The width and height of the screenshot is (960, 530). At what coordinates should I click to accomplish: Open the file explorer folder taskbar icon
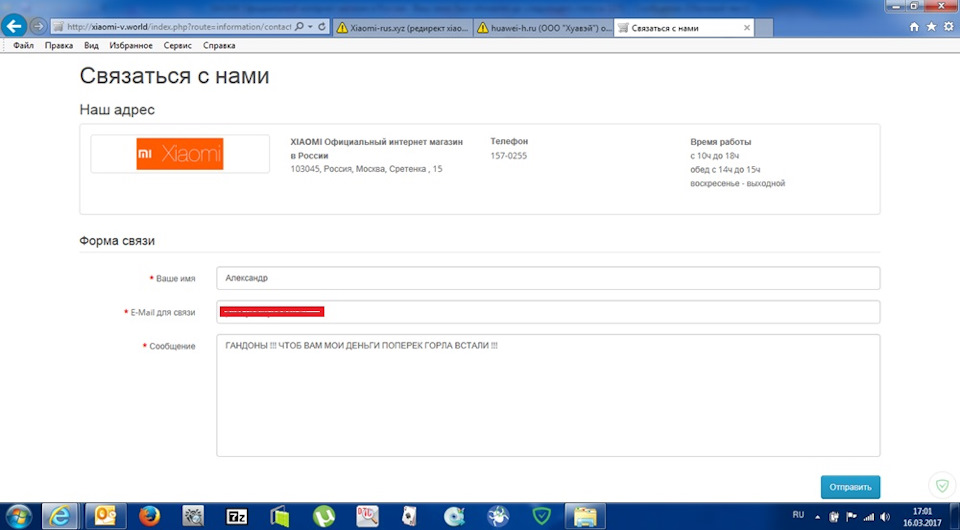[x=585, y=516]
